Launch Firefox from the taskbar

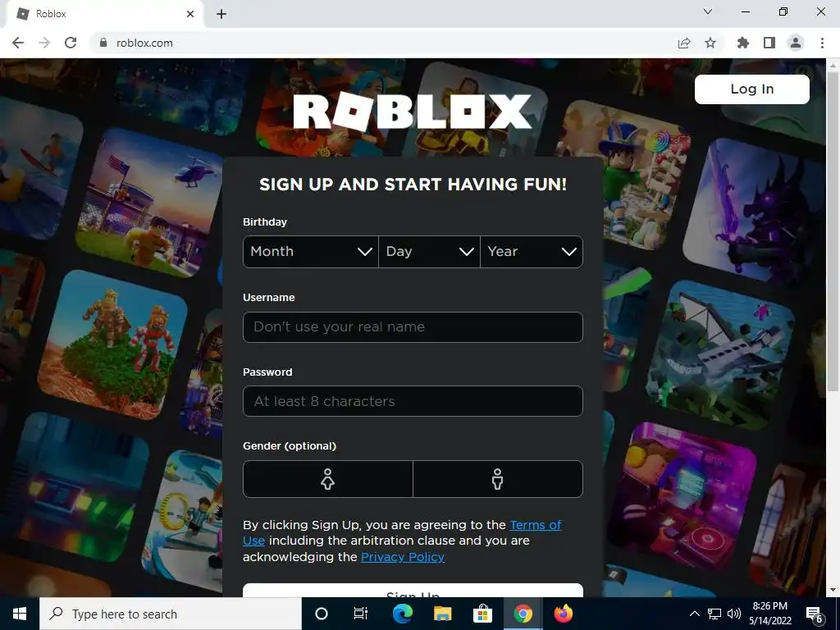563,614
